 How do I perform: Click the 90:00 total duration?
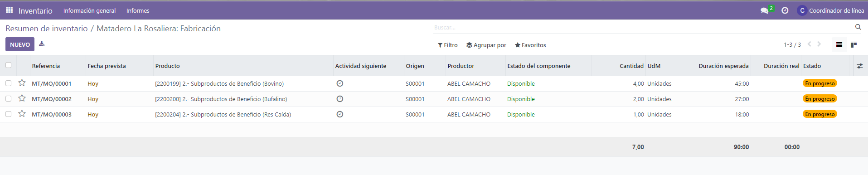[741, 147]
